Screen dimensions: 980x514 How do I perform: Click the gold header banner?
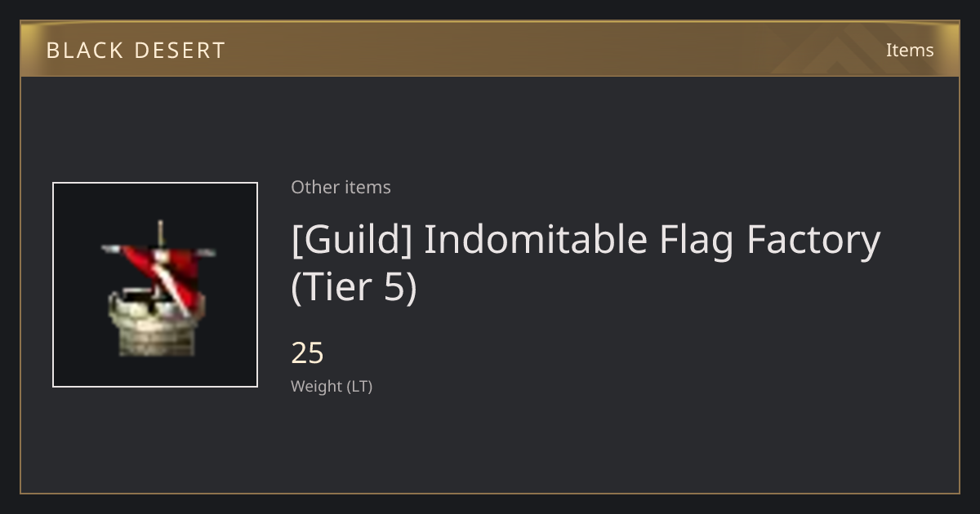490,49
